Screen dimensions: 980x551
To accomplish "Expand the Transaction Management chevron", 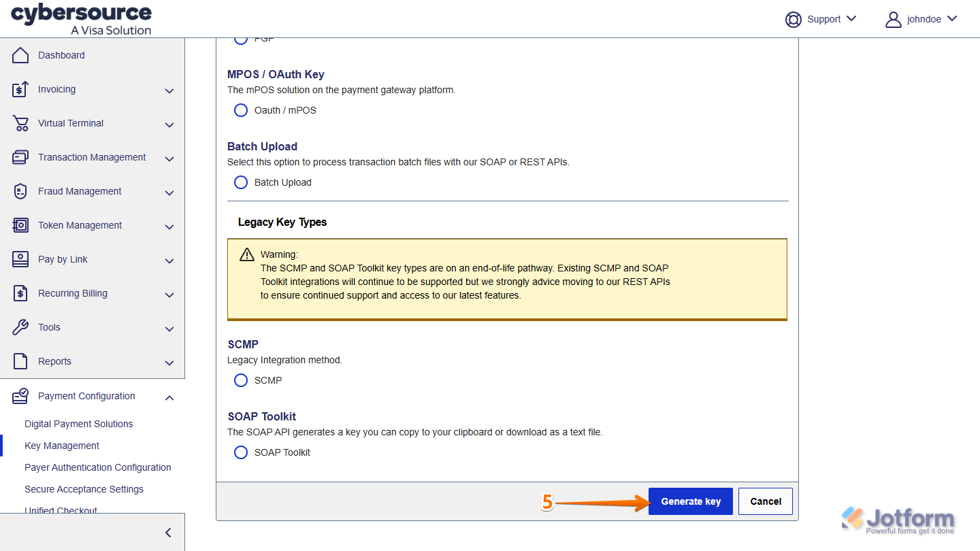I will pos(169,158).
